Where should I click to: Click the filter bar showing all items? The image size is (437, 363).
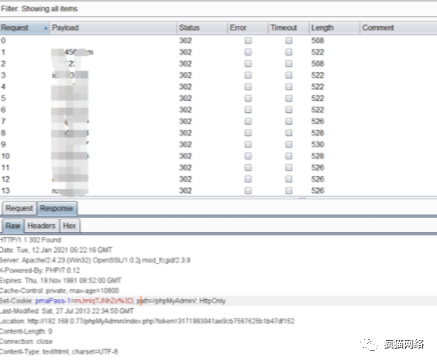click(x=218, y=9)
